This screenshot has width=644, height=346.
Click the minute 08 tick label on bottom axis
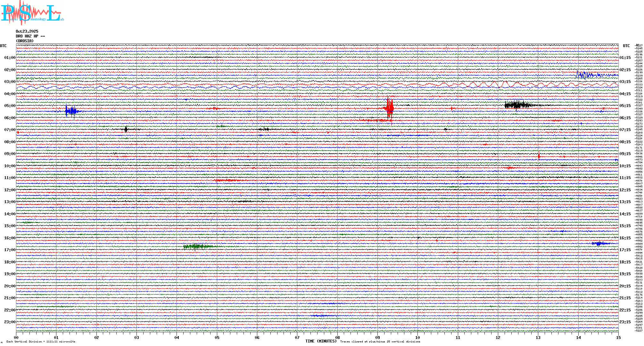(x=337, y=337)
